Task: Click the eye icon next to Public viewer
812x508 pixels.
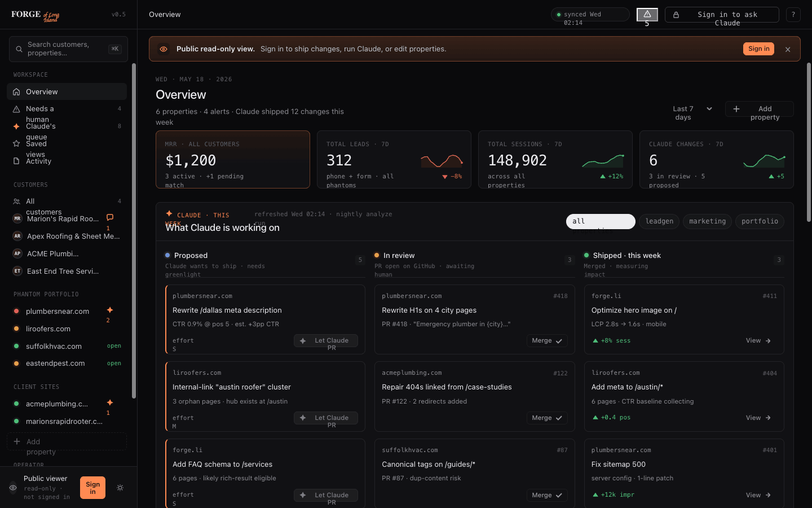Action: tap(13, 488)
